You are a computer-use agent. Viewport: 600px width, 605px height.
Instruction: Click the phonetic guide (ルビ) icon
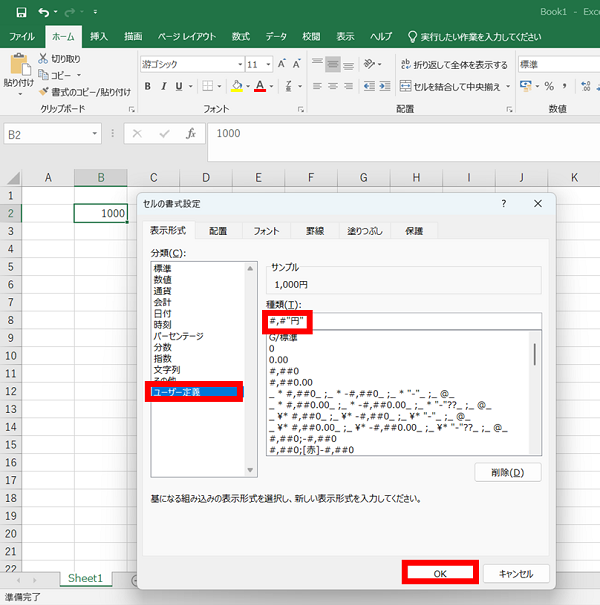point(289,86)
